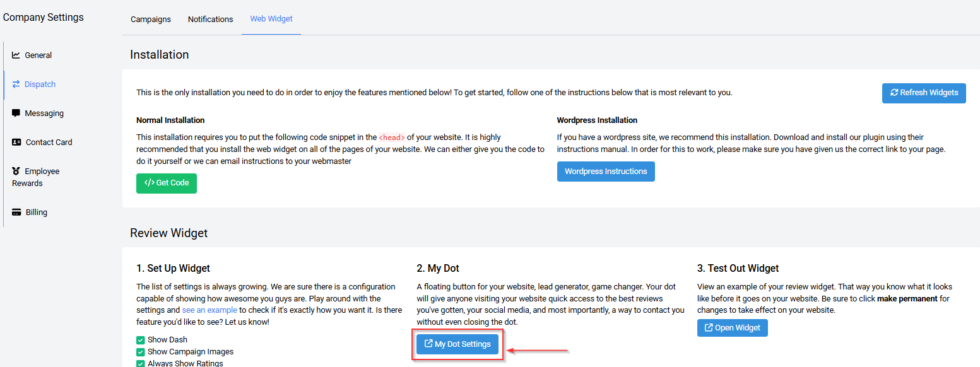Click the code icon on Get Code

click(x=150, y=183)
